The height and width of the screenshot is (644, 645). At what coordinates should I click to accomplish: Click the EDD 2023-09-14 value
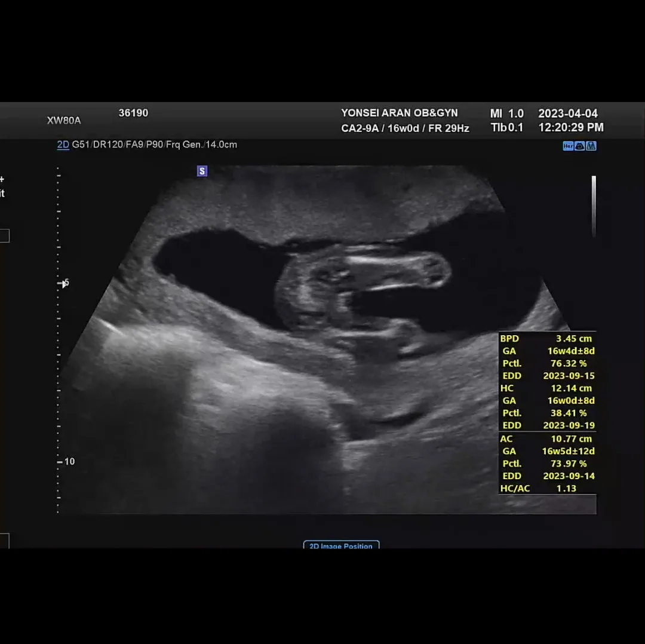[569, 476]
